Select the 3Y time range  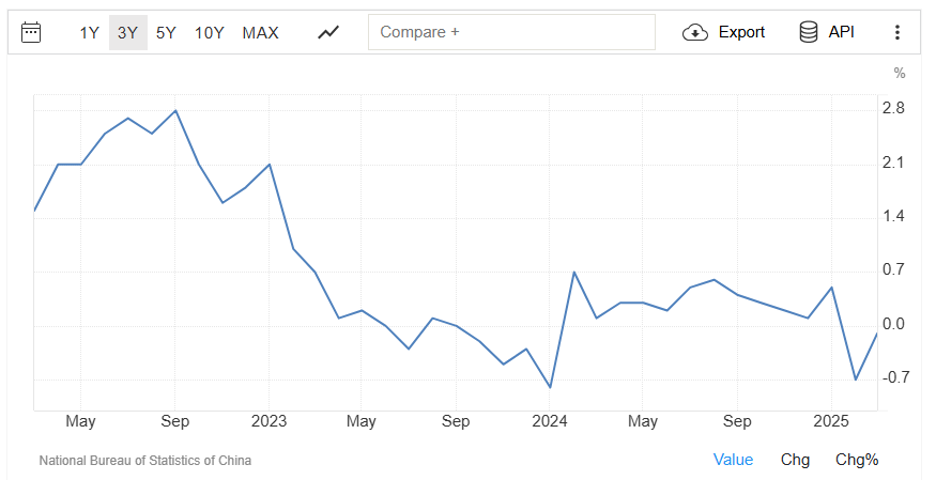(x=128, y=33)
